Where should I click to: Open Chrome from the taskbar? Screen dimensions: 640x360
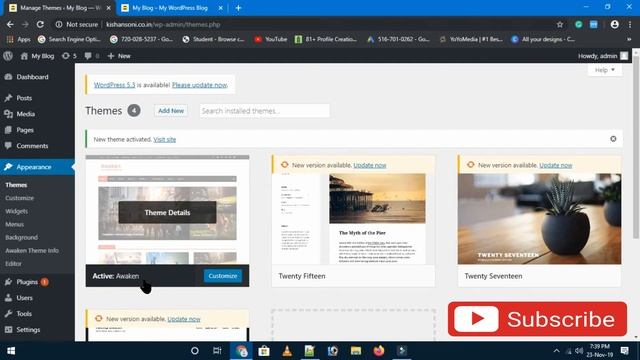(242, 351)
